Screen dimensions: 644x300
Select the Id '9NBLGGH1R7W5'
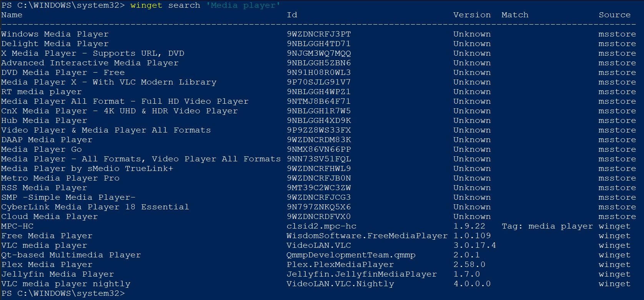coord(319,111)
